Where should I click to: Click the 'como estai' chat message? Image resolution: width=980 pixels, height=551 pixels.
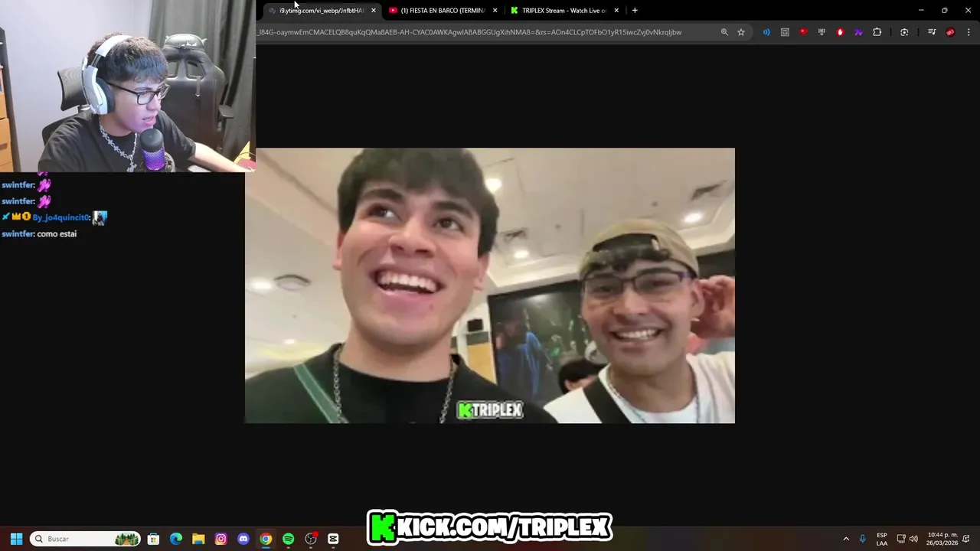[x=57, y=234]
